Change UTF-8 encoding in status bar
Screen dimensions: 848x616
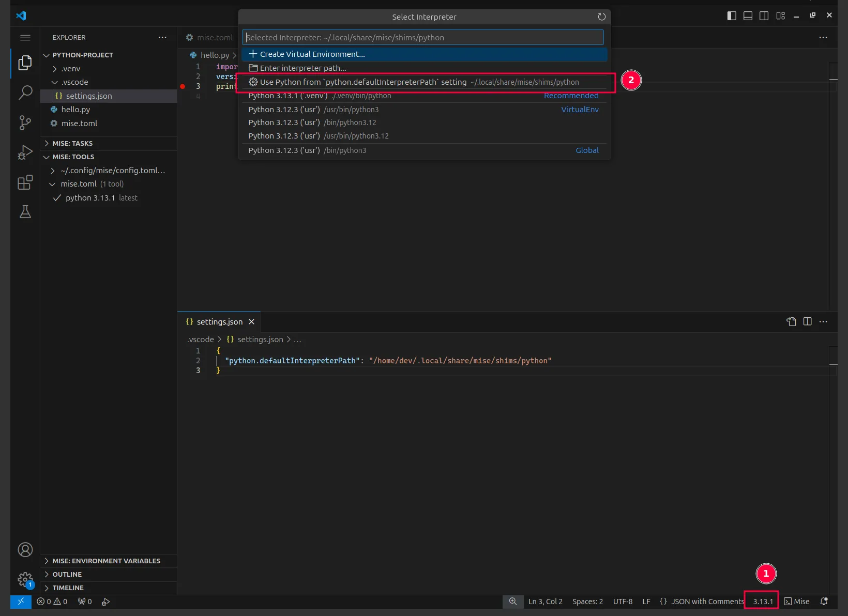[x=623, y=602]
